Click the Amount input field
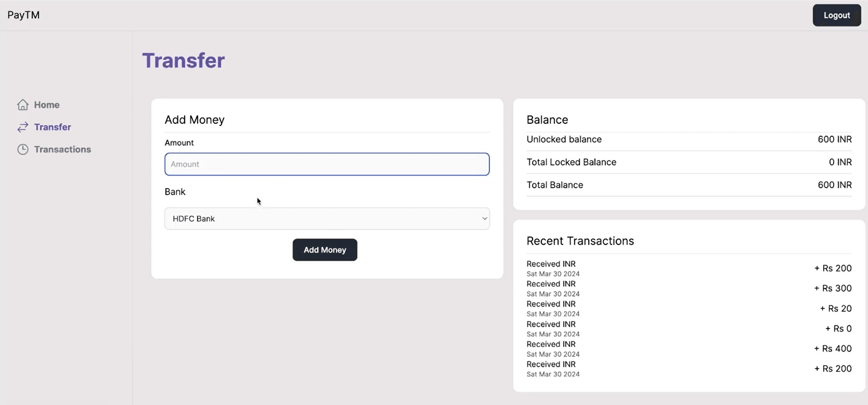This screenshot has height=405, width=868. 327,164
